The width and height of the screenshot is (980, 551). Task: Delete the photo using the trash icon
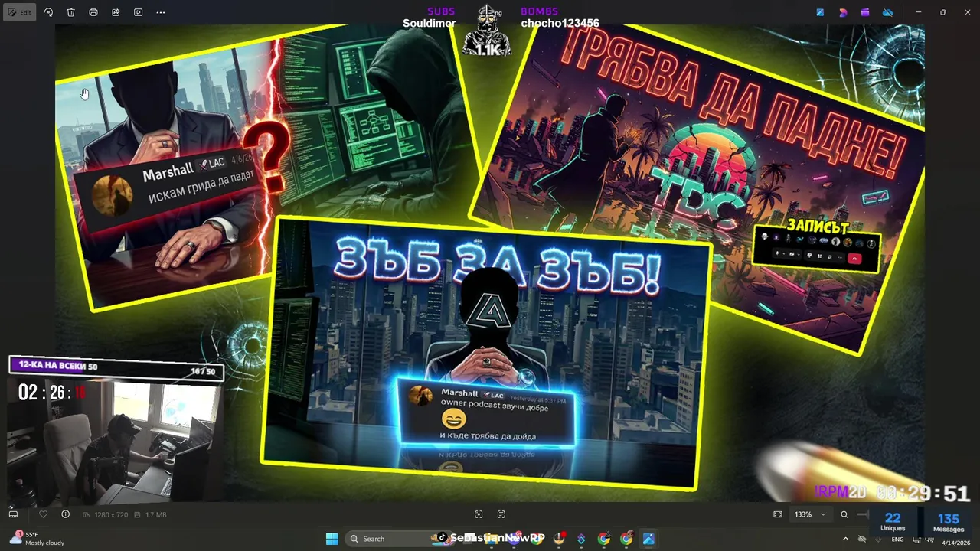click(70, 12)
